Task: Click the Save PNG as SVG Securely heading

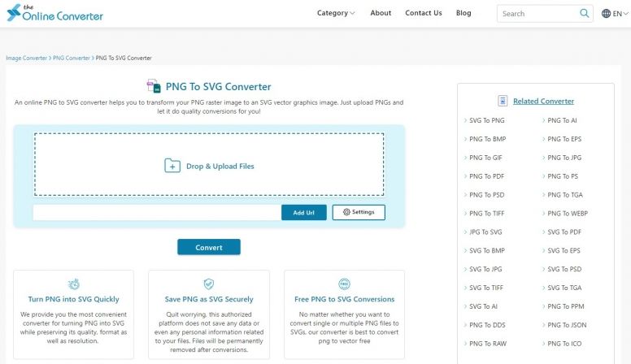Action: (x=209, y=299)
